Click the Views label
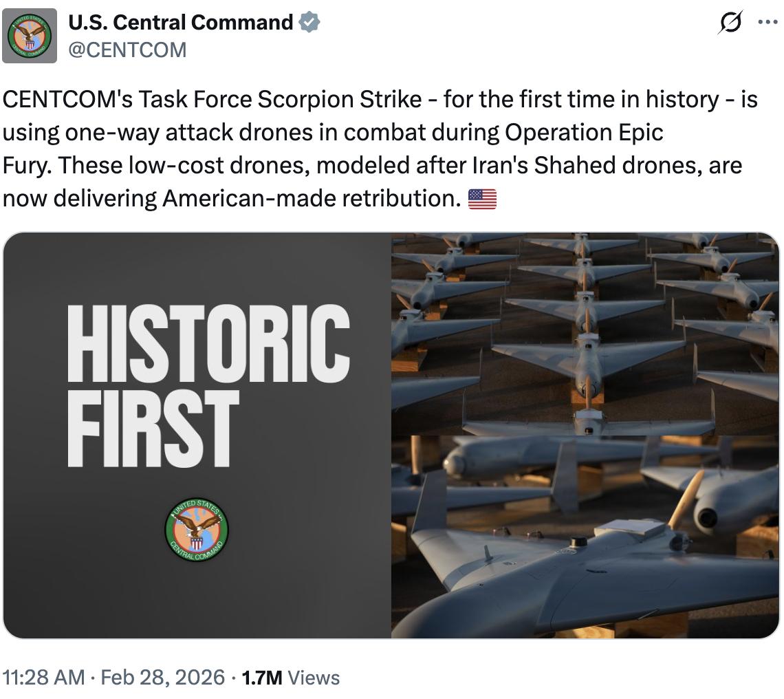 tap(314, 678)
